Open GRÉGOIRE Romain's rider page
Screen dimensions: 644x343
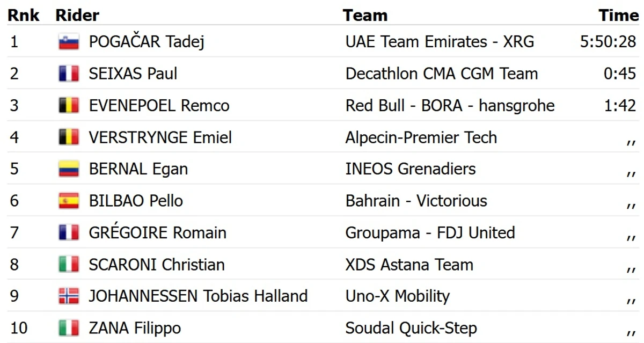pos(157,233)
